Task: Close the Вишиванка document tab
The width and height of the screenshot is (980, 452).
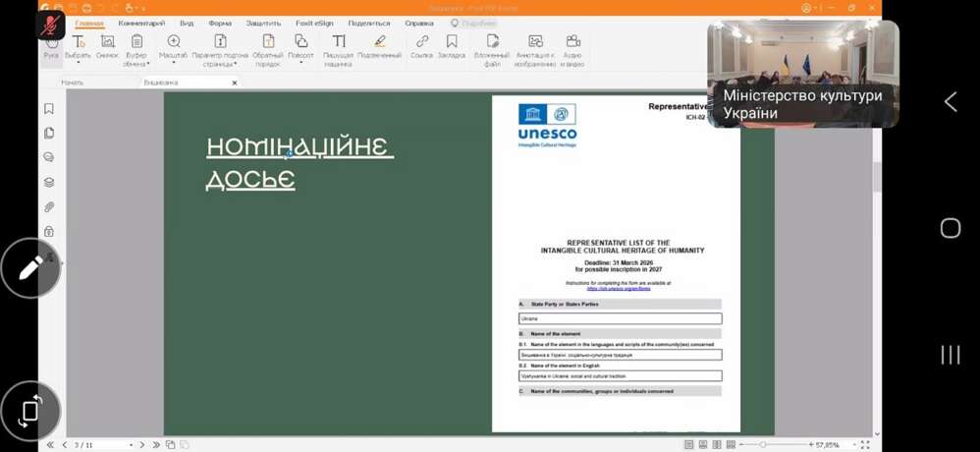Action: 235,83
